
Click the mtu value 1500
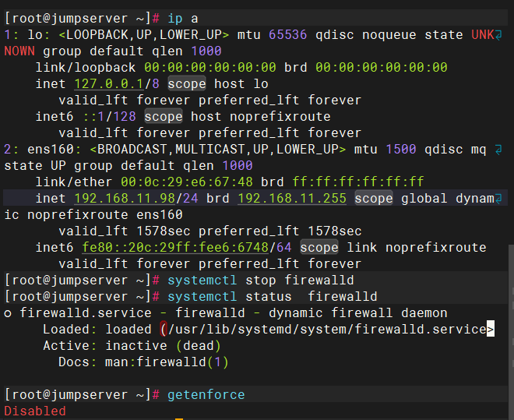[x=401, y=150]
